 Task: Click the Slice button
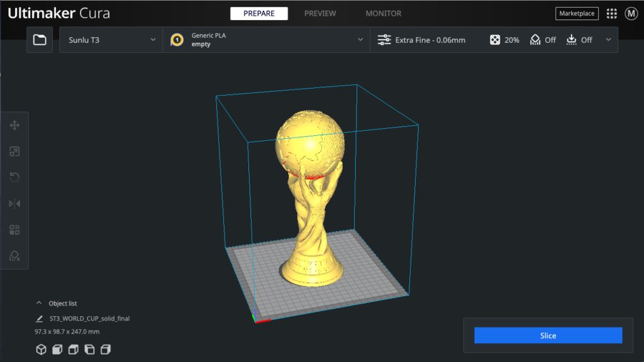click(x=548, y=336)
